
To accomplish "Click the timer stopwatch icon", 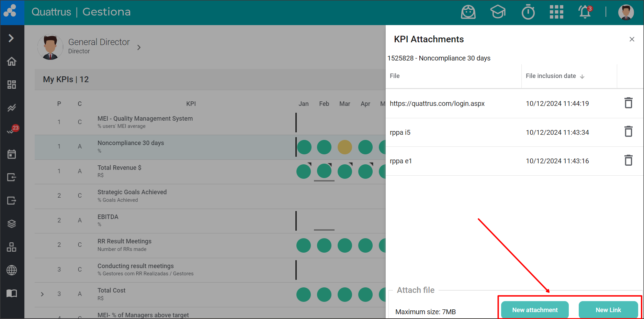I will [528, 12].
